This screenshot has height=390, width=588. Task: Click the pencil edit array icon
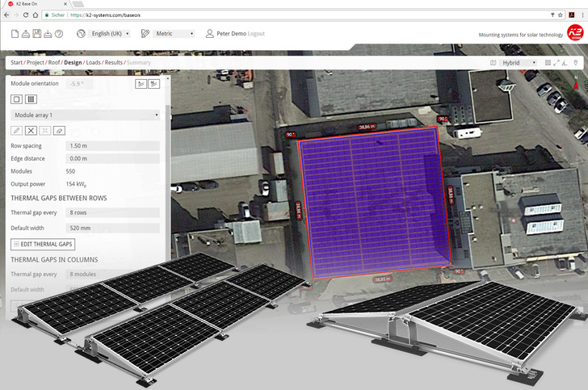tap(16, 131)
